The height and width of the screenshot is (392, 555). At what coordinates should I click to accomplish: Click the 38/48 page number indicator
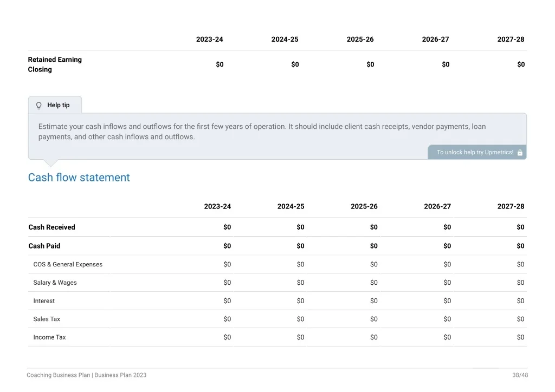(x=520, y=375)
